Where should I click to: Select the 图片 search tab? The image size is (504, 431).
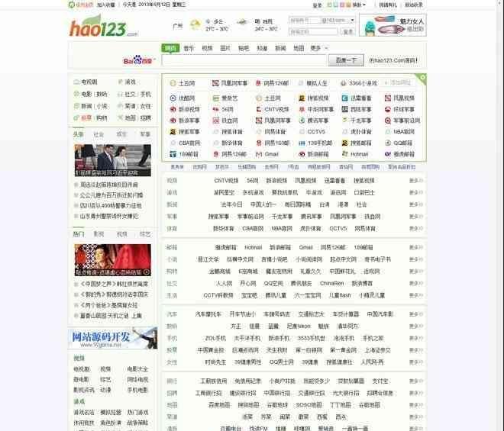point(225,48)
